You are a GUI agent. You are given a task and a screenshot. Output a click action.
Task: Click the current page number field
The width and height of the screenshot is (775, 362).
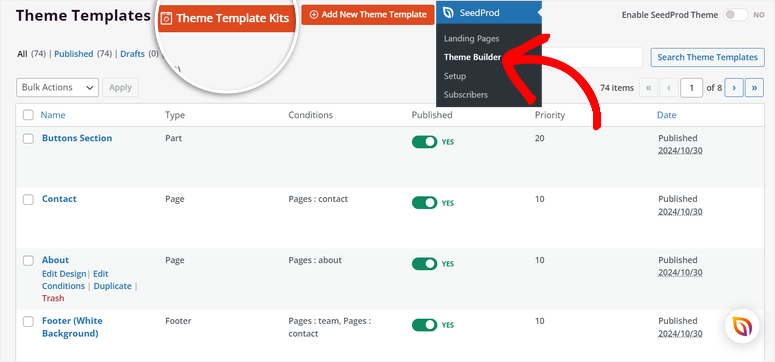click(691, 88)
